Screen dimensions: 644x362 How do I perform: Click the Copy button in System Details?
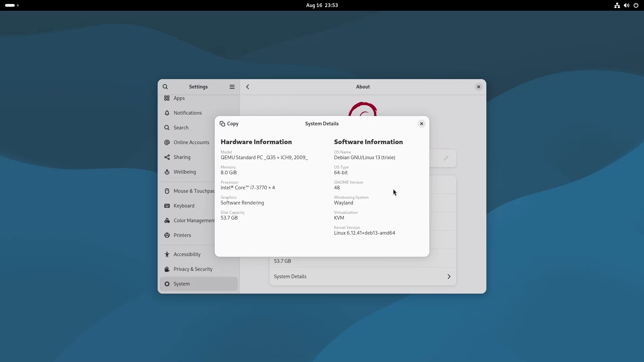[x=229, y=124]
